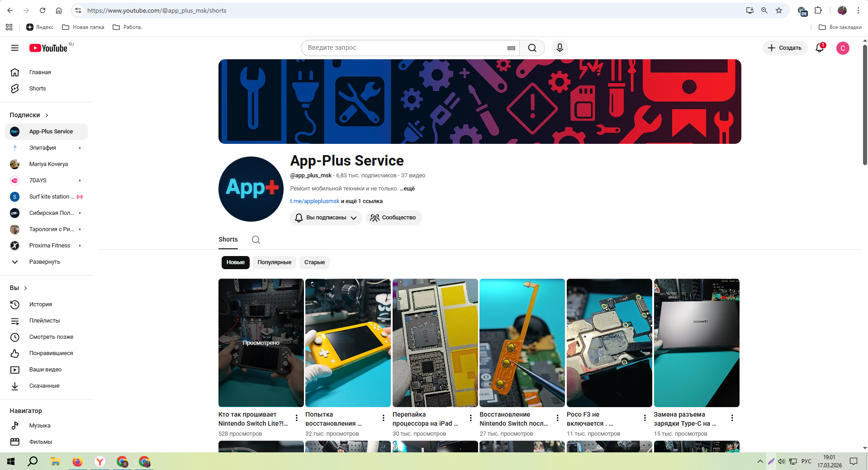
Task: Switch input language 'РУС' in the taskbar
Action: pos(806,461)
